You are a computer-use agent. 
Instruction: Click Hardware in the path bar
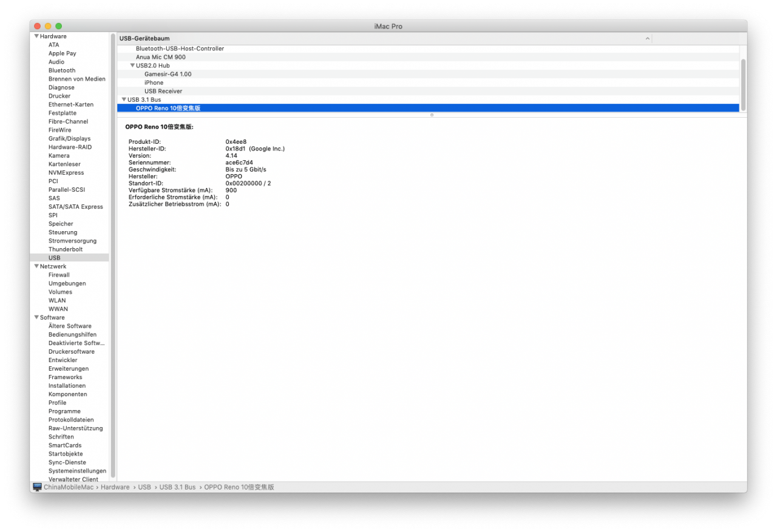coord(115,487)
